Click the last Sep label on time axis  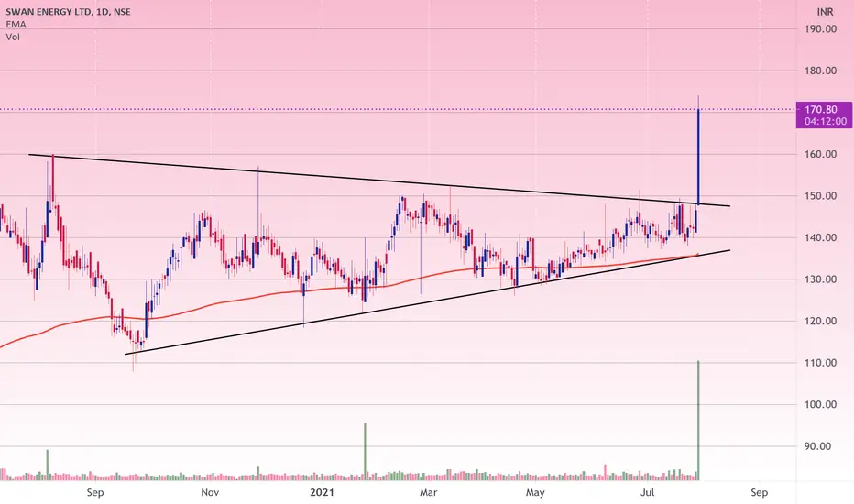point(760,493)
